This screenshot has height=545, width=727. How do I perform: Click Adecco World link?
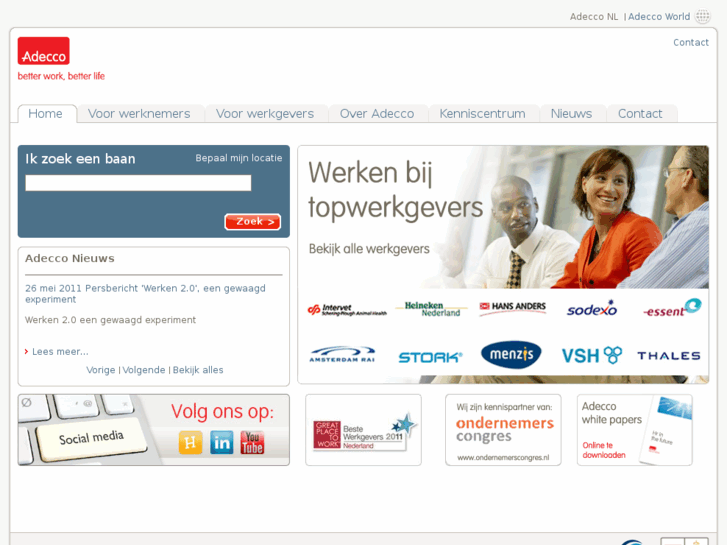tap(659, 17)
